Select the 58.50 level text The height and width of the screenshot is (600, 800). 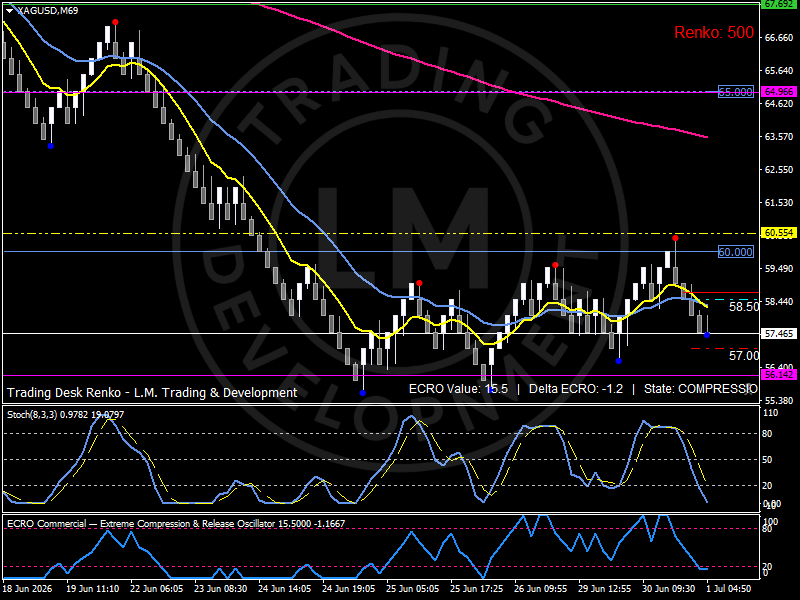[x=744, y=307]
